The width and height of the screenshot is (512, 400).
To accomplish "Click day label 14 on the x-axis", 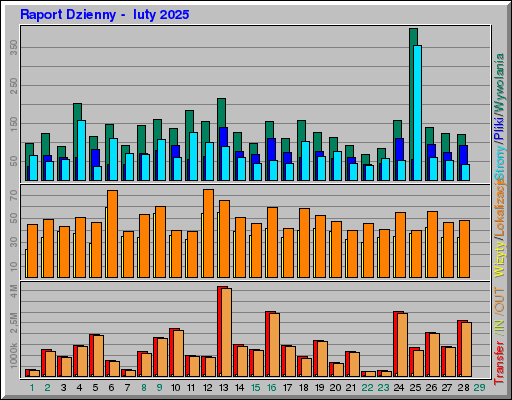I will pos(239,388).
